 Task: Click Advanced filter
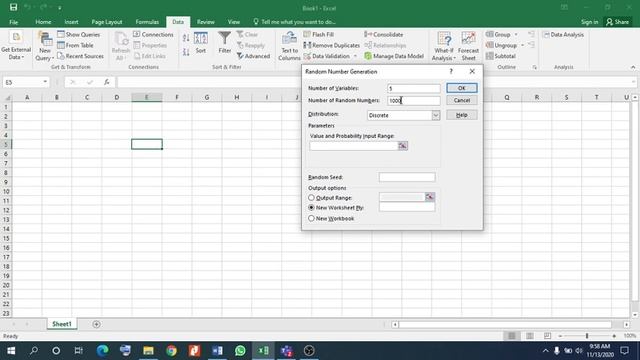253,56
